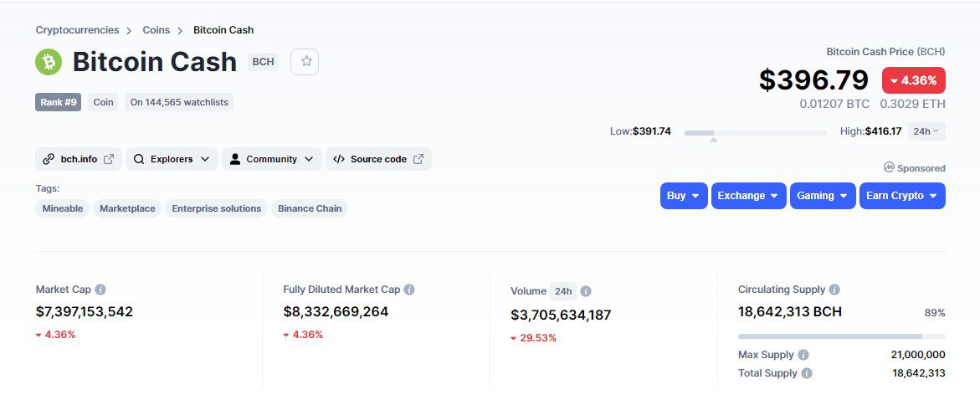Go to Cryptocurrencies breadcrumb
This screenshot has width=980, height=400.
pyautogui.click(x=77, y=30)
